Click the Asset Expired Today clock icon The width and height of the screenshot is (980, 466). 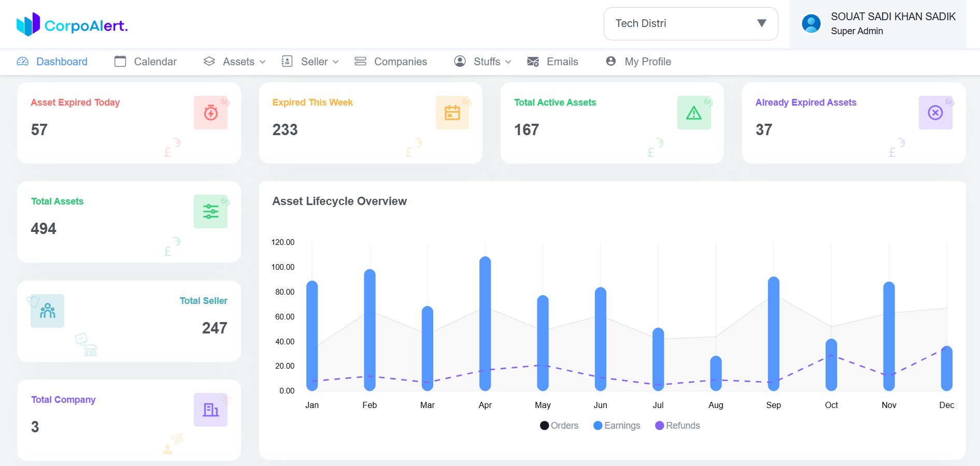210,112
